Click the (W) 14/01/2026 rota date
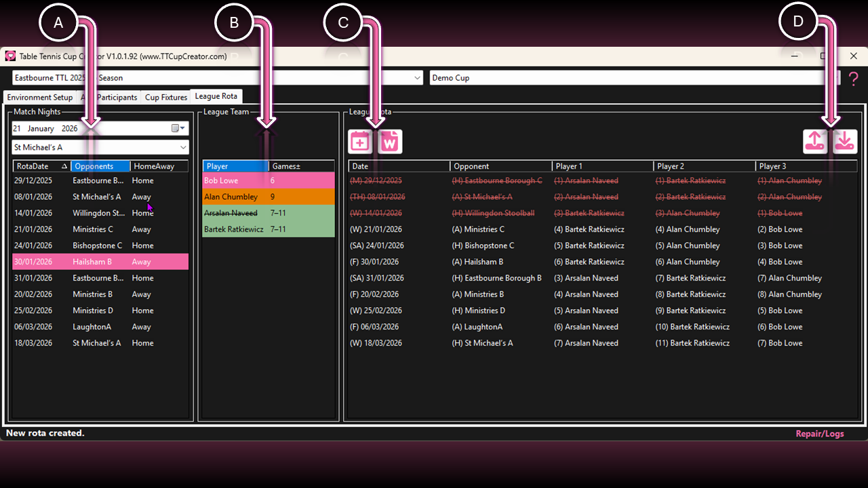 point(376,213)
